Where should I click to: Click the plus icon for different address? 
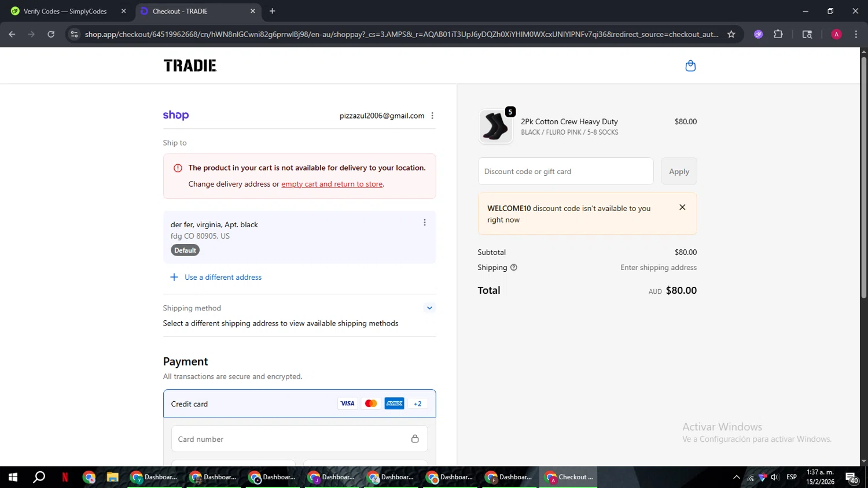(174, 277)
